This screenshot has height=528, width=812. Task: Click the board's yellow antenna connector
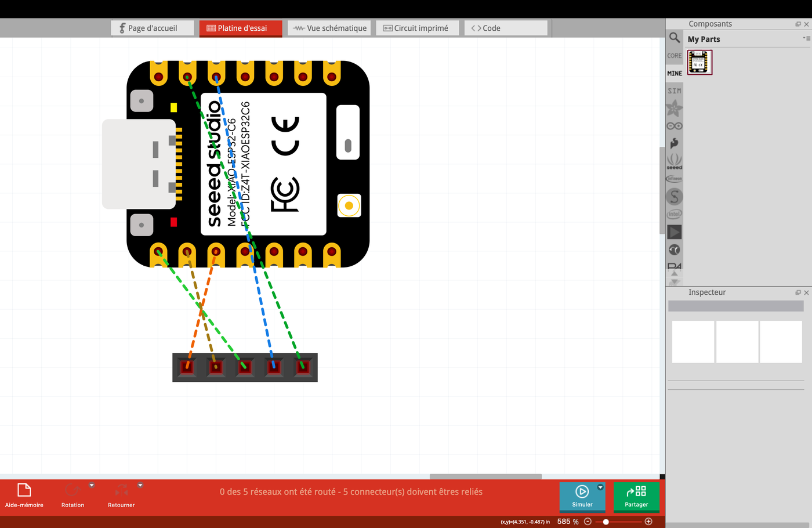coord(349,205)
